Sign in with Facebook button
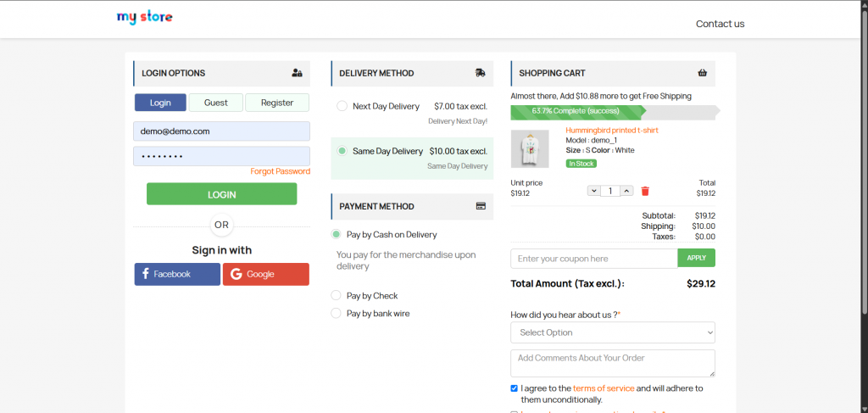Image resolution: width=868 pixels, height=413 pixels. (177, 274)
